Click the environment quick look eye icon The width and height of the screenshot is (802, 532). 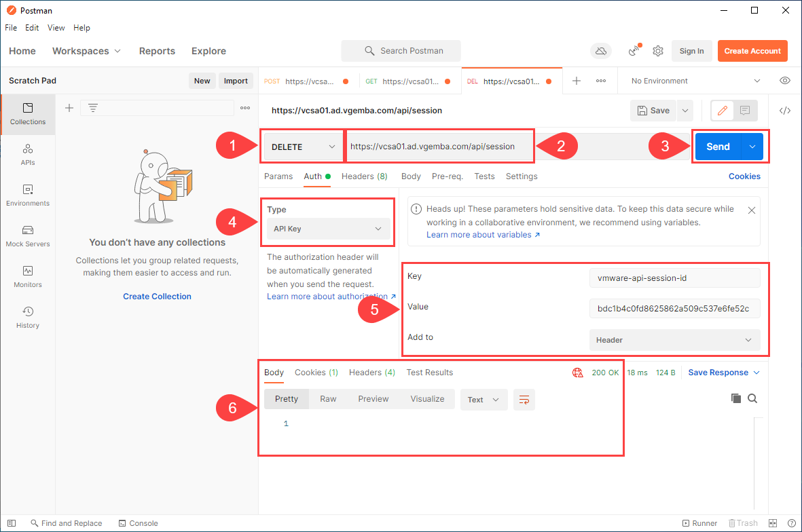point(784,81)
